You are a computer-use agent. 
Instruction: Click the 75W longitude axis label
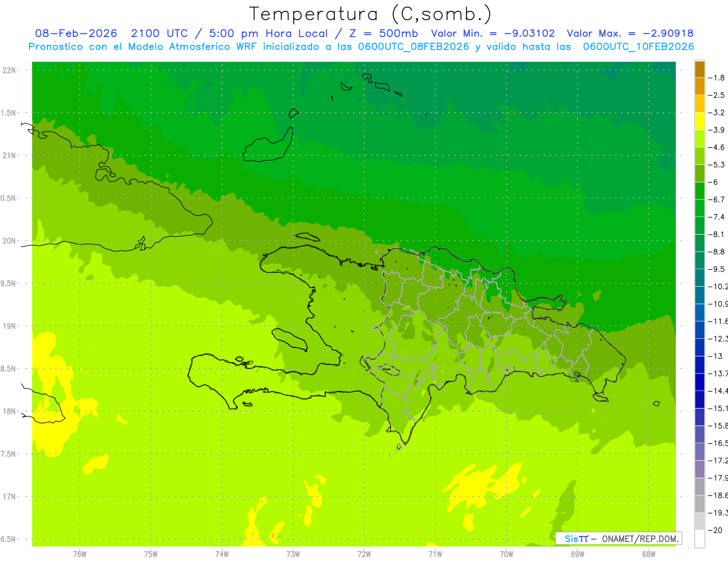[151, 554]
